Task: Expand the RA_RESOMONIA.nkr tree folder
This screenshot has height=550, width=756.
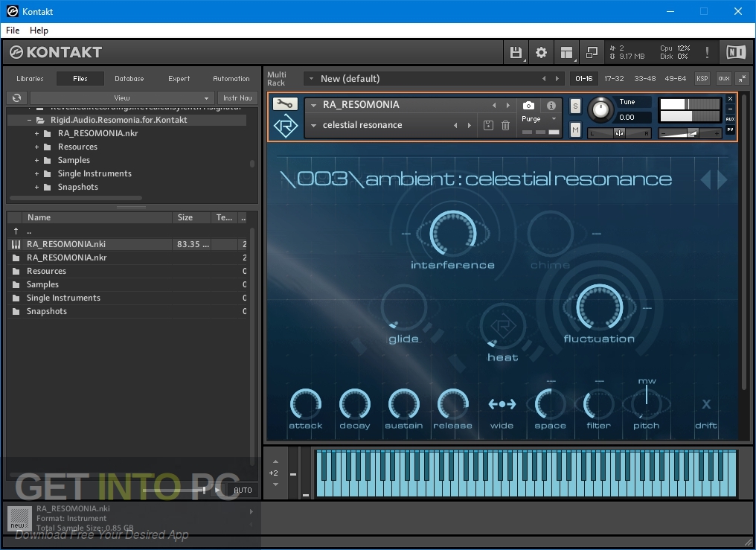Action: (x=36, y=133)
